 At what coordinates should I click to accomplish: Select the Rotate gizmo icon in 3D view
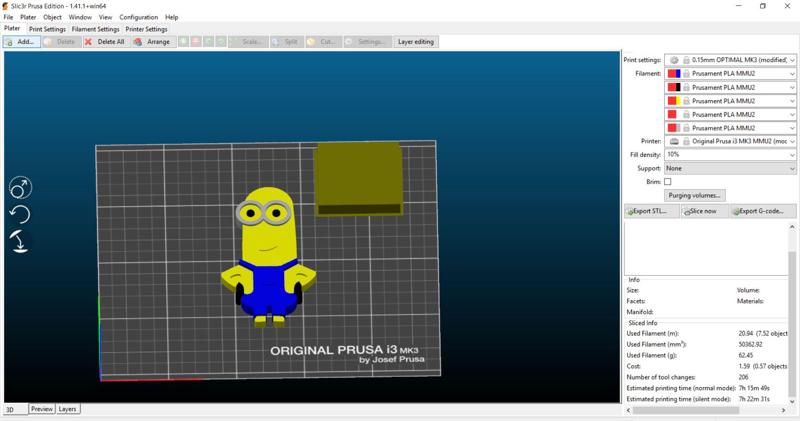click(20, 214)
